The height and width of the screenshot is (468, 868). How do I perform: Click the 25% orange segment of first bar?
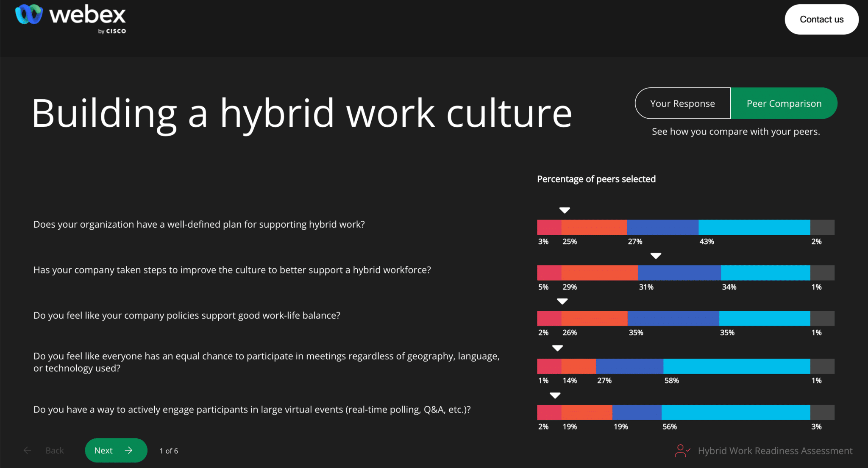click(594, 227)
